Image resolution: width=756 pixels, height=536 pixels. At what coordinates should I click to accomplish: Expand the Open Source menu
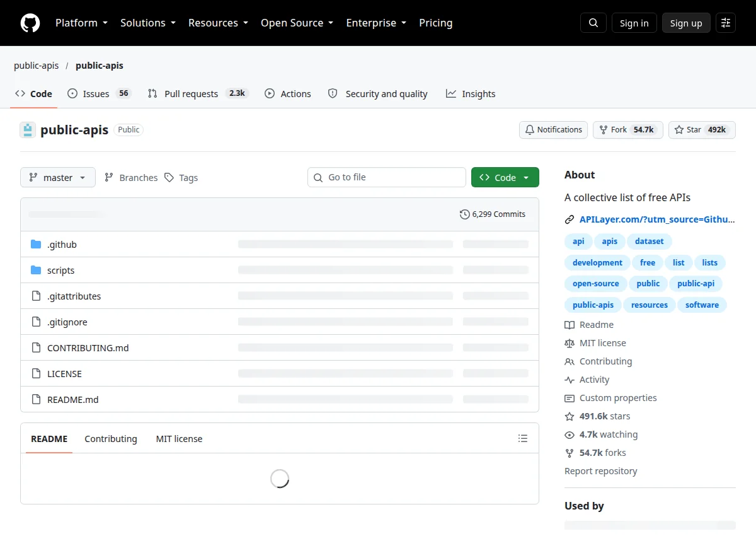click(297, 23)
